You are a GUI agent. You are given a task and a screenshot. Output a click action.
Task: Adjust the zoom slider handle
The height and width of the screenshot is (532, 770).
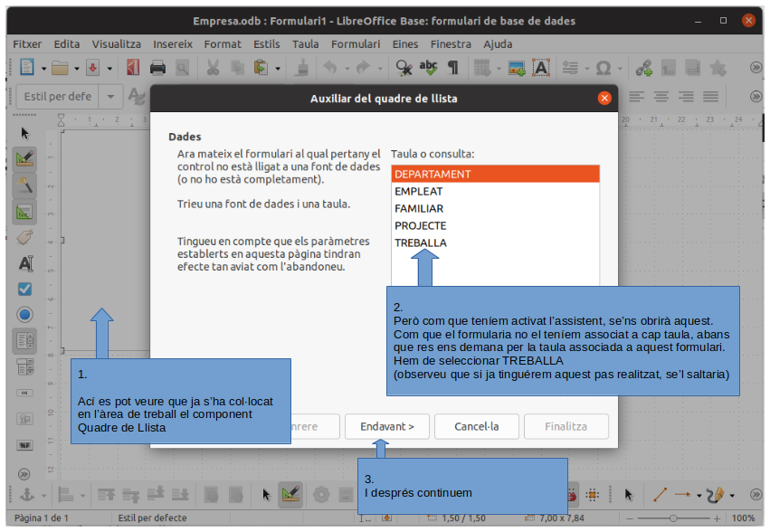pos(673,518)
